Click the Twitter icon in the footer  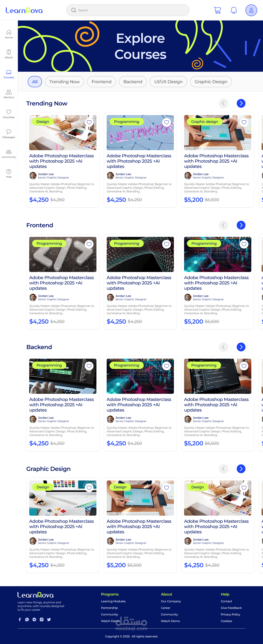(x=49, y=619)
